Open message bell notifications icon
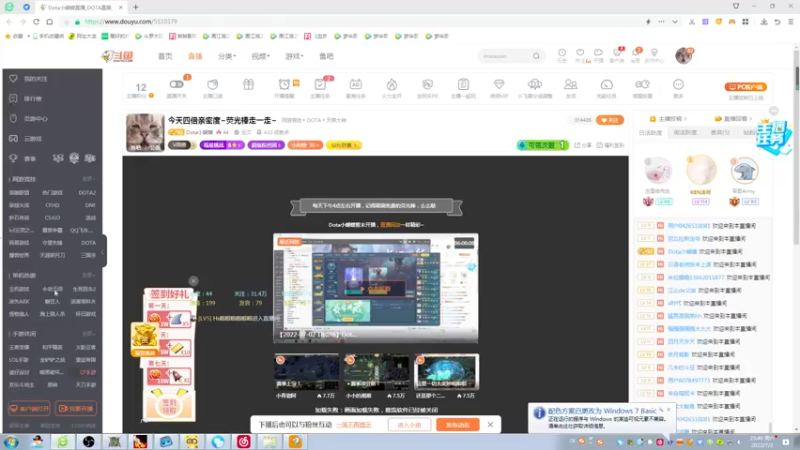 (636, 53)
